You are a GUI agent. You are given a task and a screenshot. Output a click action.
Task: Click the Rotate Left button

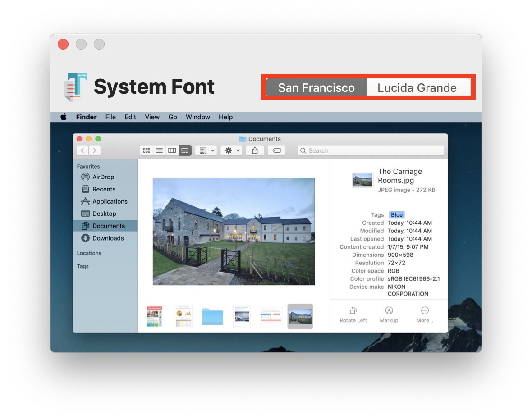click(x=353, y=315)
